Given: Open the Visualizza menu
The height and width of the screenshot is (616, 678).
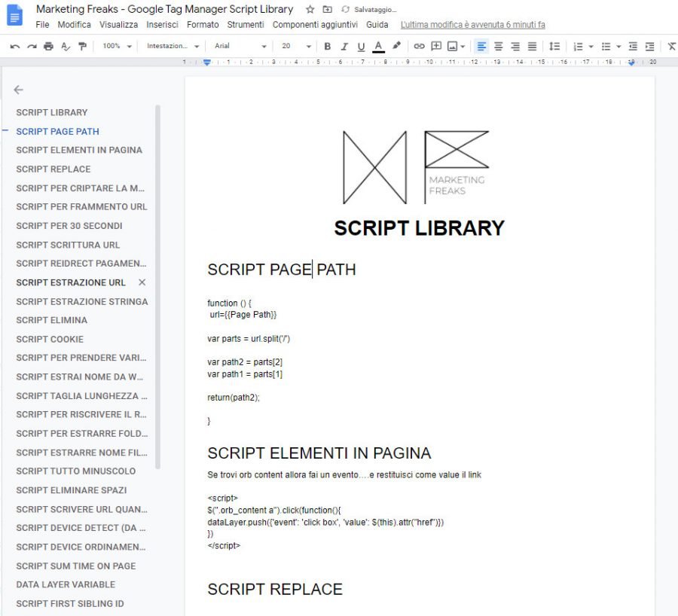Looking at the screenshot, I should [118, 25].
